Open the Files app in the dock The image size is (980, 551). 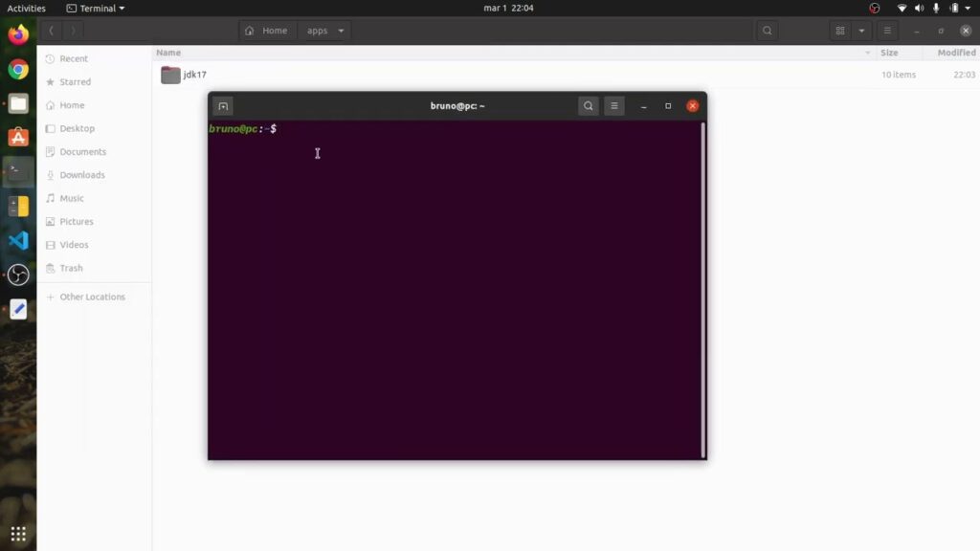[x=18, y=103]
